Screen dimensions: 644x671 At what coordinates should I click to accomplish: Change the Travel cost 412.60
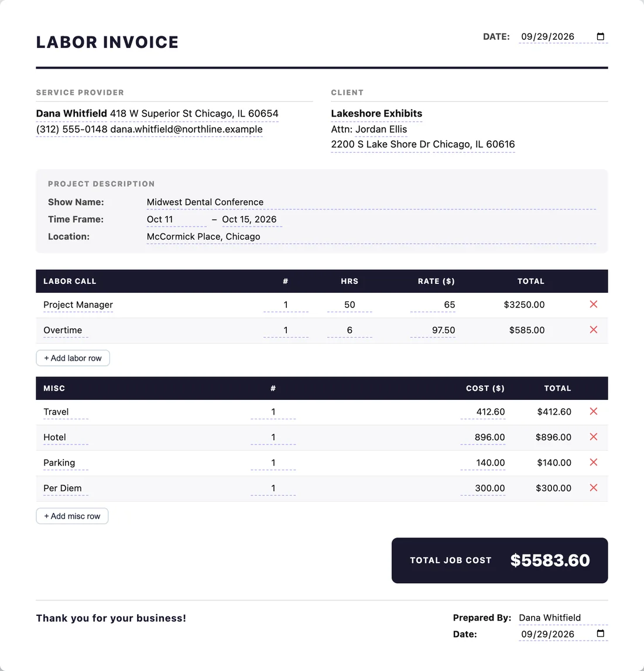pyautogui.click(x=482, y=412)
